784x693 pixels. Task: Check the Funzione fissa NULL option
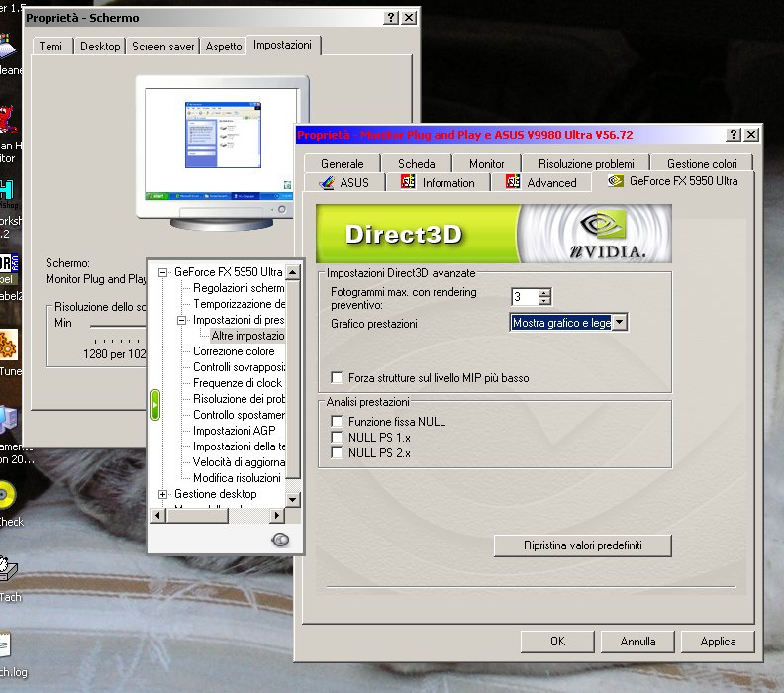(338, 422)
